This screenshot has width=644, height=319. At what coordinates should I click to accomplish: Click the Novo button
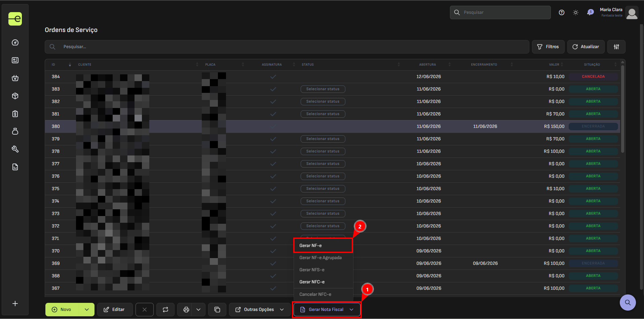coord(62,310)
